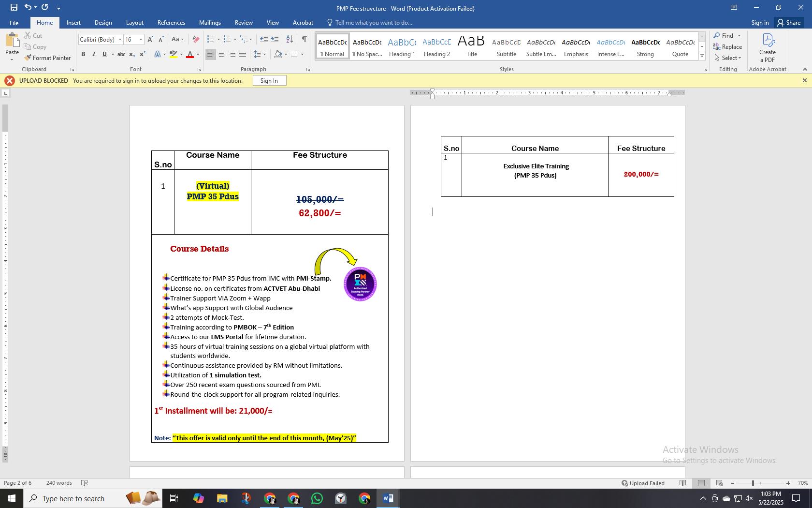The image size is (812, 508).
Task: Expand the Bullets dropdown arrow
Action: (218, 40)
